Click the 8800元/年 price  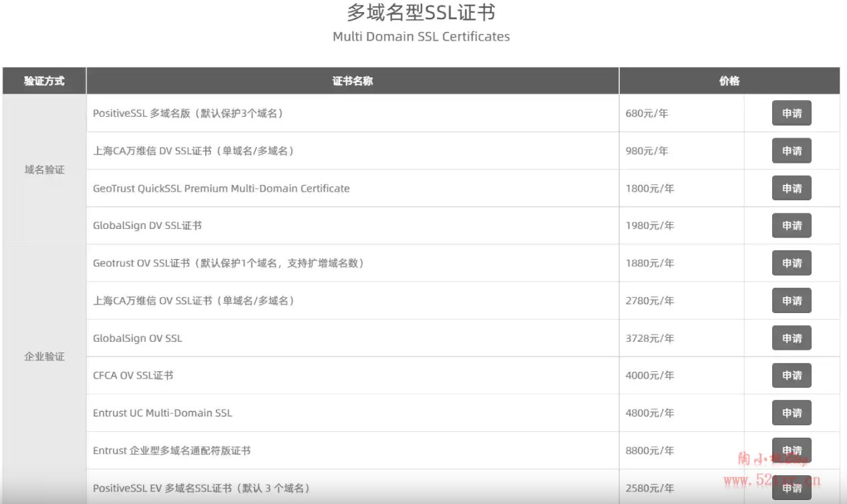click(650, 451)
